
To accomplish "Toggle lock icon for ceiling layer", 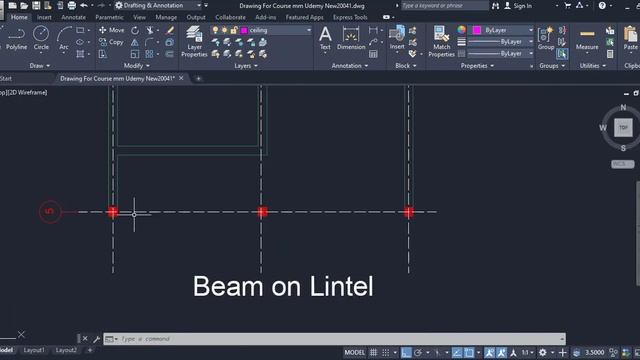I will [x=233, y=30].
